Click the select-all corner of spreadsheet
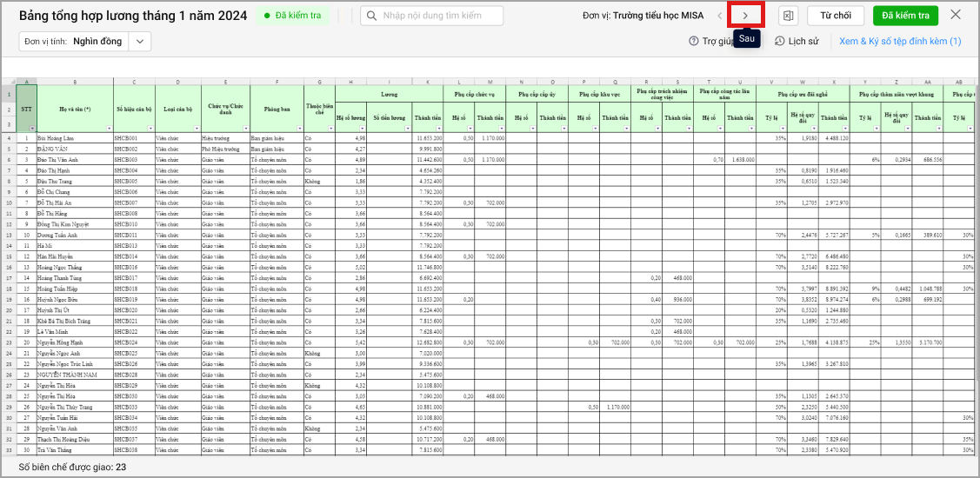Screen dimensions: 980x478 pos(8,83)
